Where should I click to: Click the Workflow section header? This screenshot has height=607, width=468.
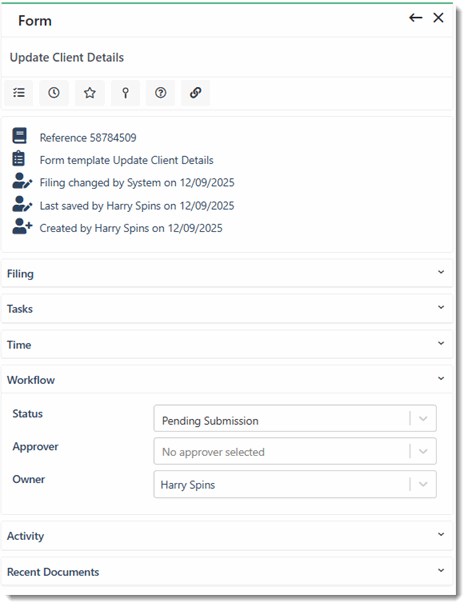(227, 380)
